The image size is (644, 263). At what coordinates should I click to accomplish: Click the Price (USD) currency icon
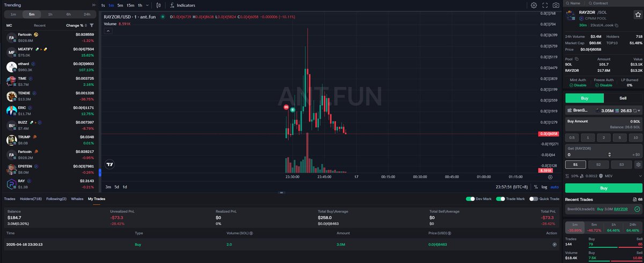click(x=450, y=233)
